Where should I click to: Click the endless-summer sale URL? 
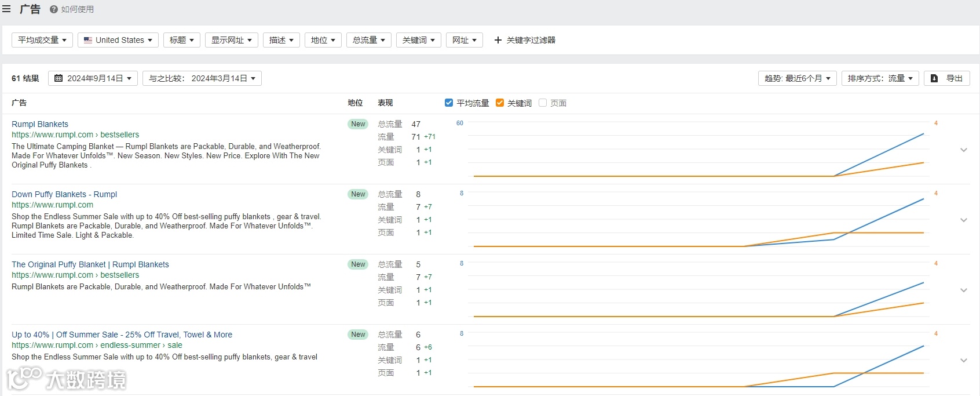97,345
